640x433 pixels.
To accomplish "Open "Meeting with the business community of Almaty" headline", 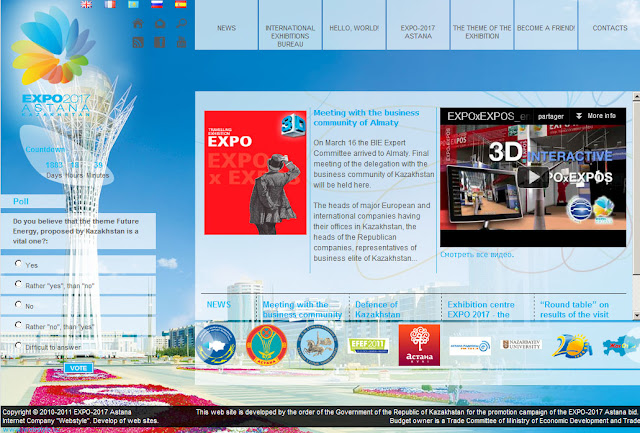I will pyautogui.click(x=366, y=118).
